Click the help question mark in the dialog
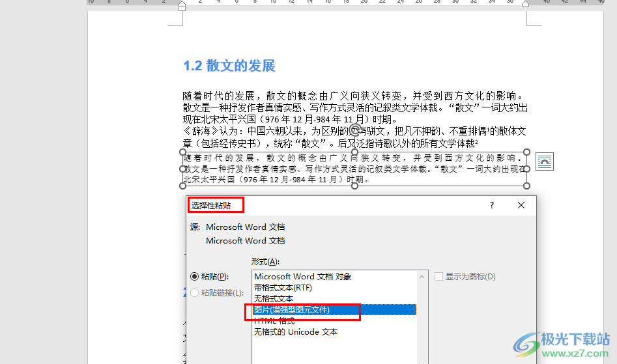The width and height of the screenshot is (617, 364). click(492, 205)
